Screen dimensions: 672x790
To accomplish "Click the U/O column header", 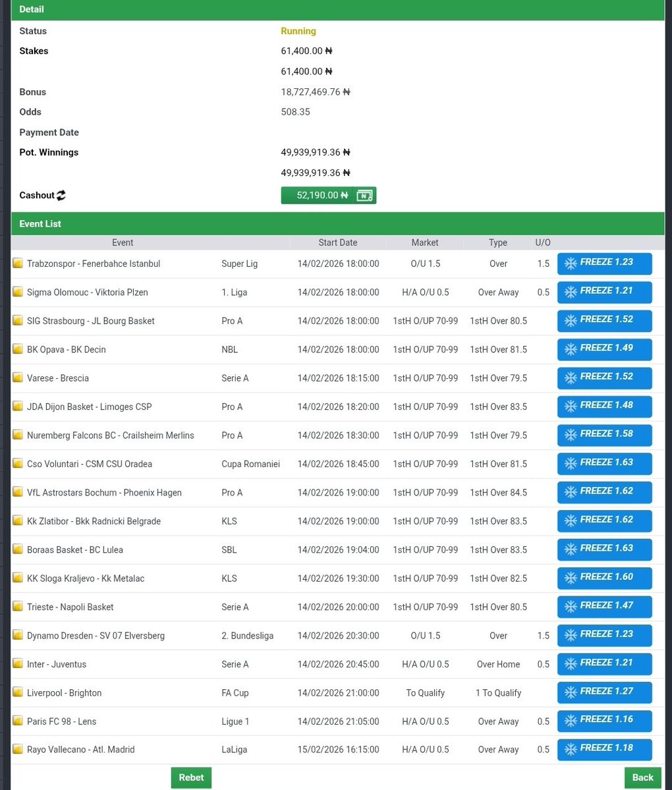I will (542, 243).
